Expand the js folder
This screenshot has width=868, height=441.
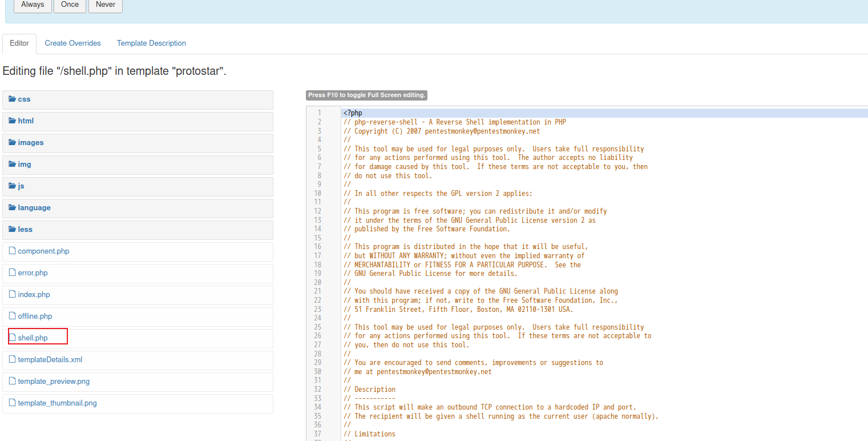138,186
